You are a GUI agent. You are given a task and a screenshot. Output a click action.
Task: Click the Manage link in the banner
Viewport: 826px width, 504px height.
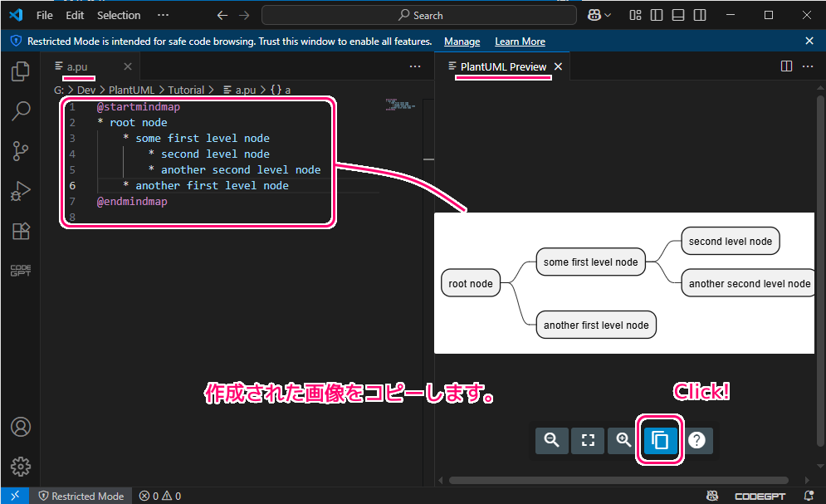(x=462, y=42)
